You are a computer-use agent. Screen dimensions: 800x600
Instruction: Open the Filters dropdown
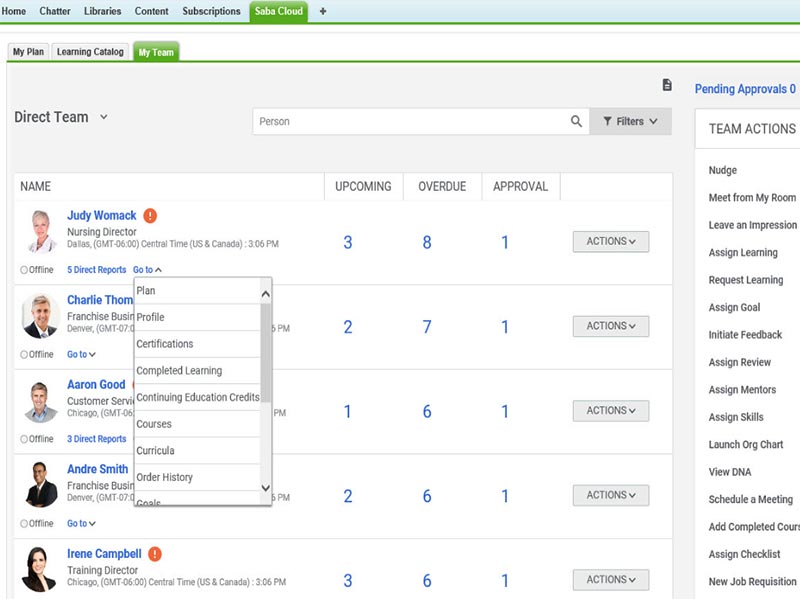click(630, 122)
